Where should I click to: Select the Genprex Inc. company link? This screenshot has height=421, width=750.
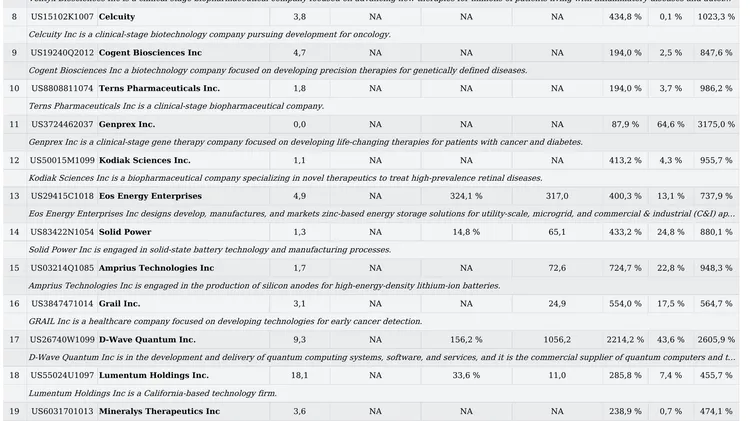pos(127,125)
